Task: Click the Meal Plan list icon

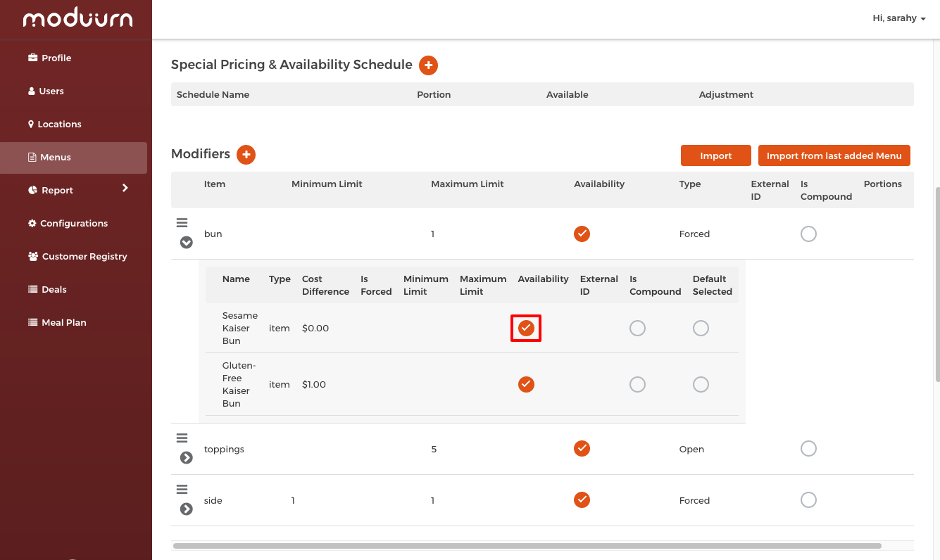Action: [x=32, y=322]
